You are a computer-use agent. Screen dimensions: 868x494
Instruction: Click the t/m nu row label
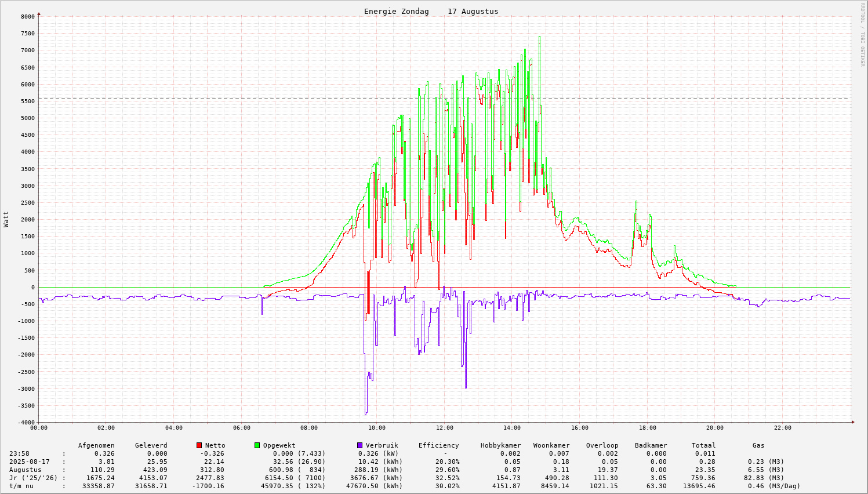[x=21, y=486]
